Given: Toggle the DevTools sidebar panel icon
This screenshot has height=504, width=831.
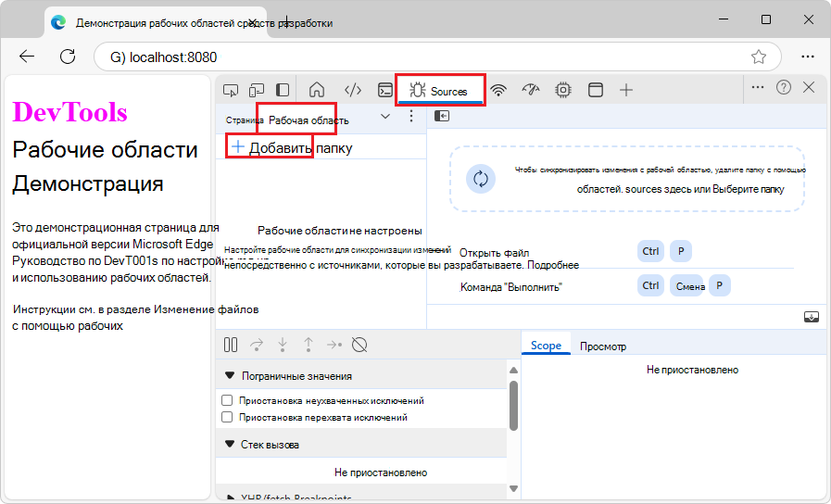Looking at the screenshot, I should coord(283,90).
